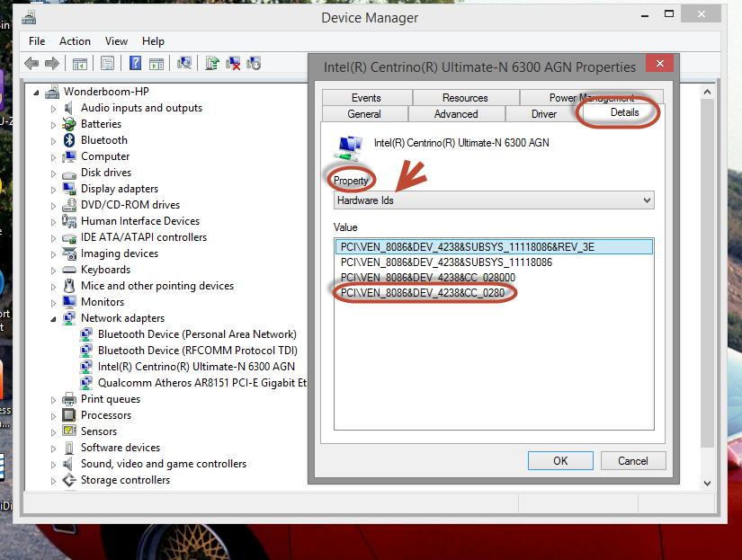The image size is (742, 560).
Task: Click the Print queues printer icon
Action: 69,399
